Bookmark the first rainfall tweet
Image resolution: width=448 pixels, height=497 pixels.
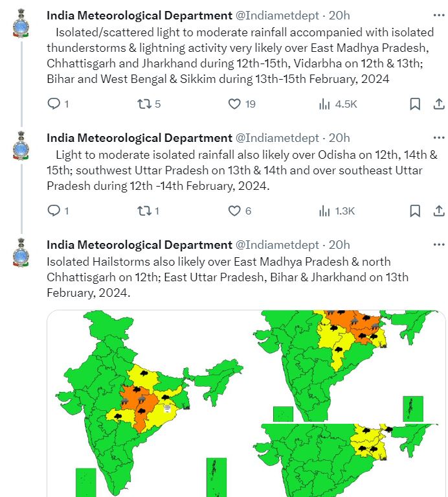(415, 104)
